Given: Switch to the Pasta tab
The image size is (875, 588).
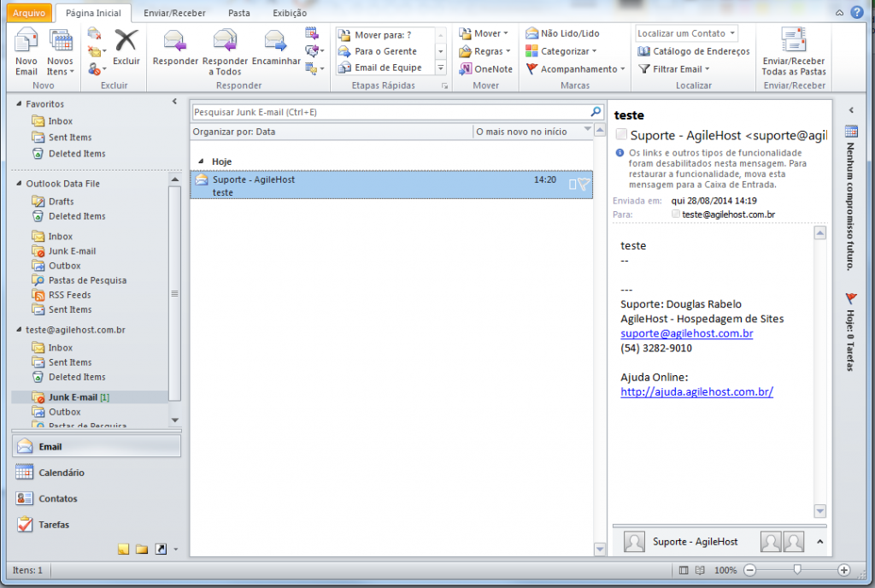Looking at the screenshot, I should pyautogui.click(x=239, y=13).
